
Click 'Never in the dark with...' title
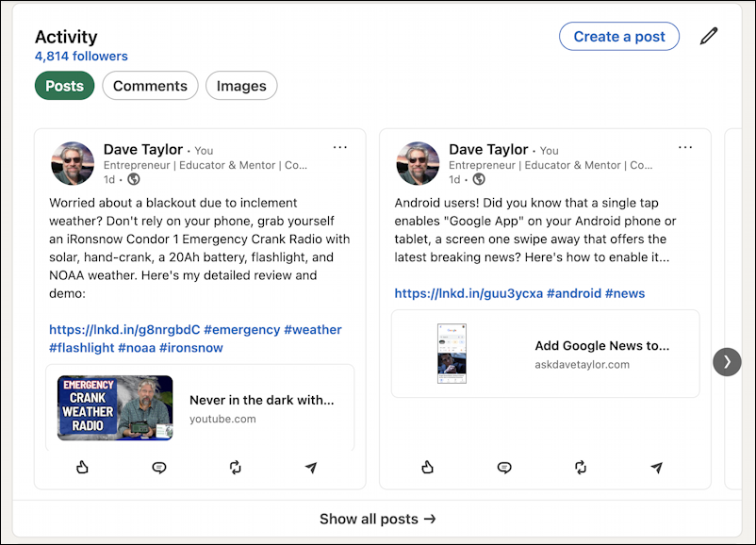262,400
